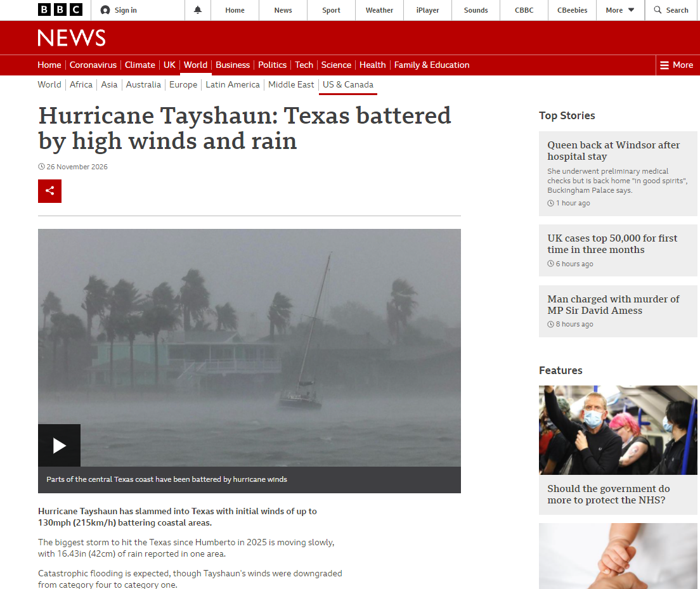Open the notifications bell

pos(198,10)
